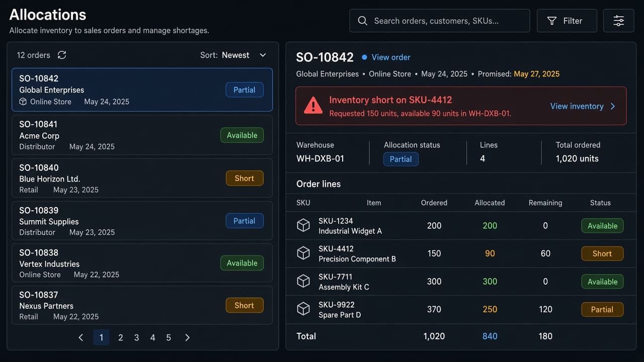Focus the search orders input field
The width and height of the screenshot is (644, 362).
(440, 21)
